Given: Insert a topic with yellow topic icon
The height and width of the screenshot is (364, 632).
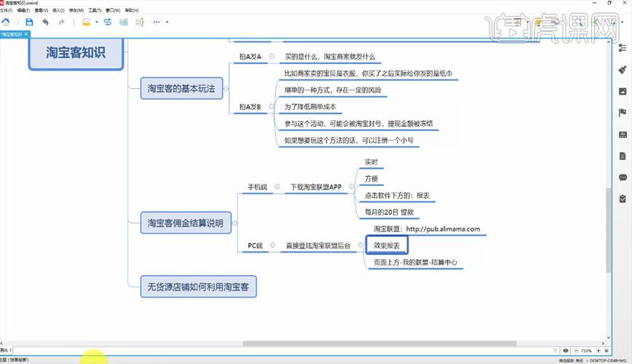Looking at the screenshot, I should pos(86,22).
